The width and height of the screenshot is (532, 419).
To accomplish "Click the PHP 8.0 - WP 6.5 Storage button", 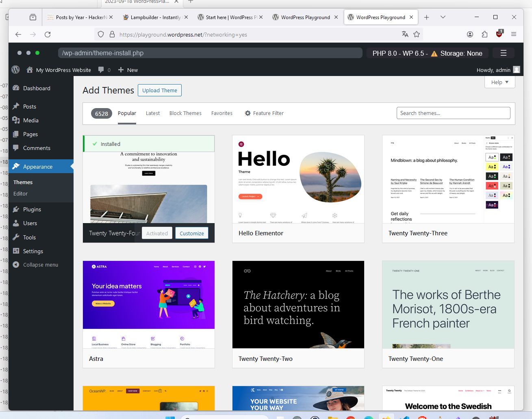I will [x=427, y=53].
